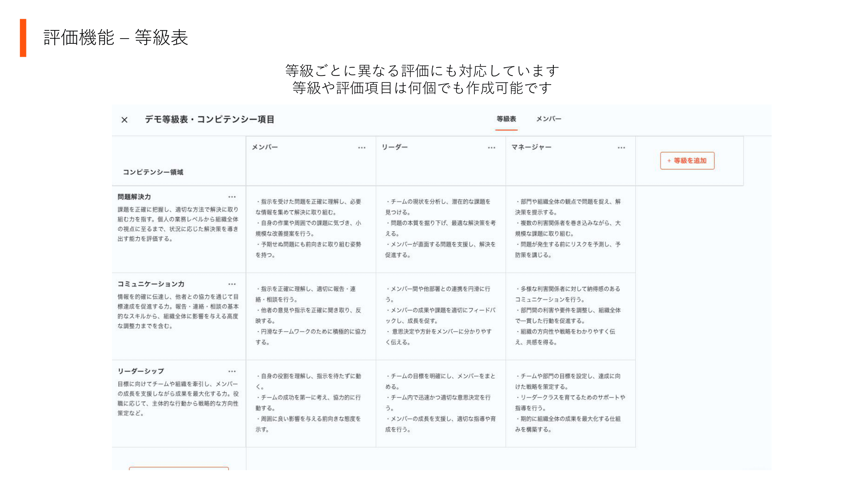Screen dimensions: 868x488
Task: Click the 等級を追加 button
Action: point(687,160)
